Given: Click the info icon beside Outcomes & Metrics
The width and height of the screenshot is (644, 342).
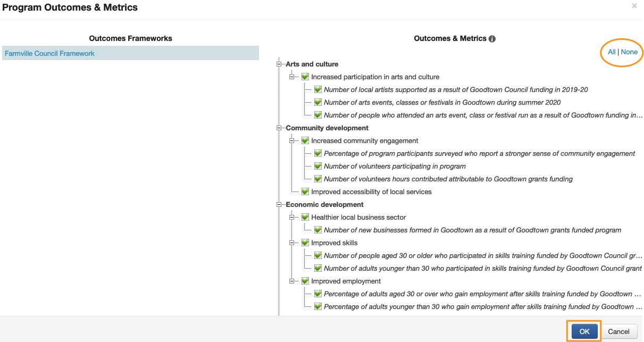Looking at the screenshot, I should click(x=492, y=39).
